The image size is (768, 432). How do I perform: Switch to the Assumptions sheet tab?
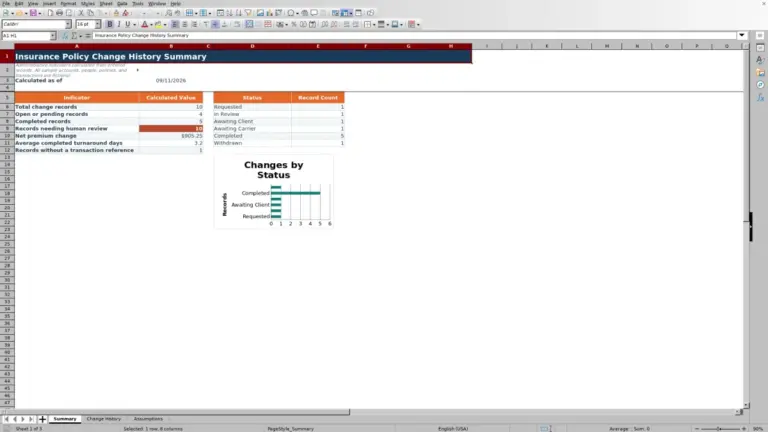[148, 419]
